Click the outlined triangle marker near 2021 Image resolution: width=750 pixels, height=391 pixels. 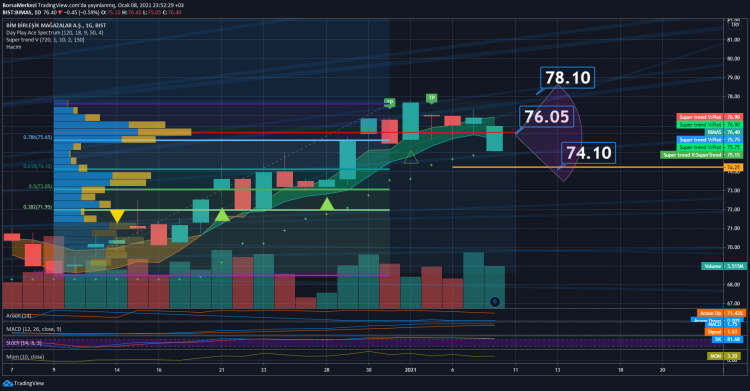click(x=410, y=157)
